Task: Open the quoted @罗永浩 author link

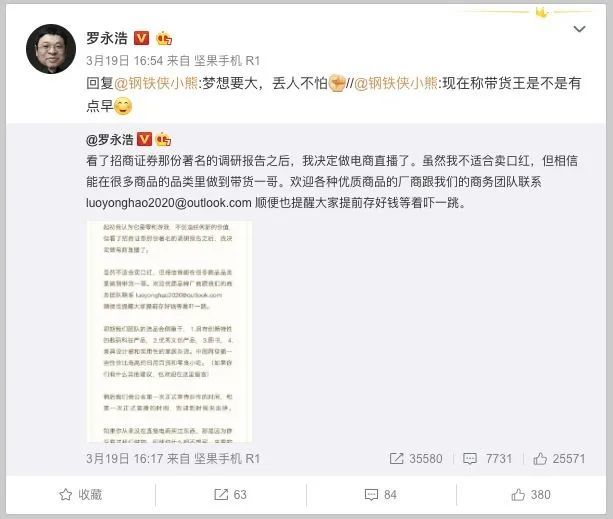Action: [x=109, y=140]
